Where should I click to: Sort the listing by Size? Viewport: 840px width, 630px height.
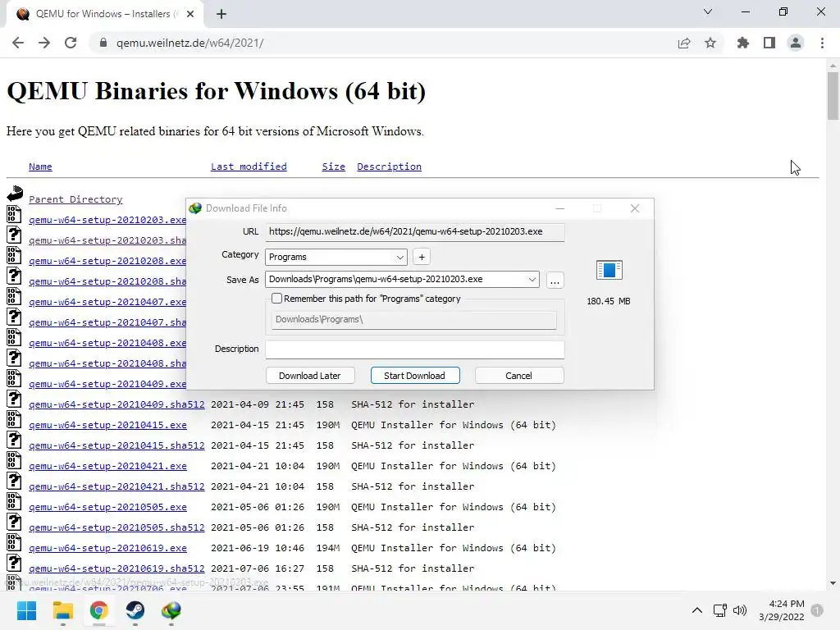click(333, 167)
